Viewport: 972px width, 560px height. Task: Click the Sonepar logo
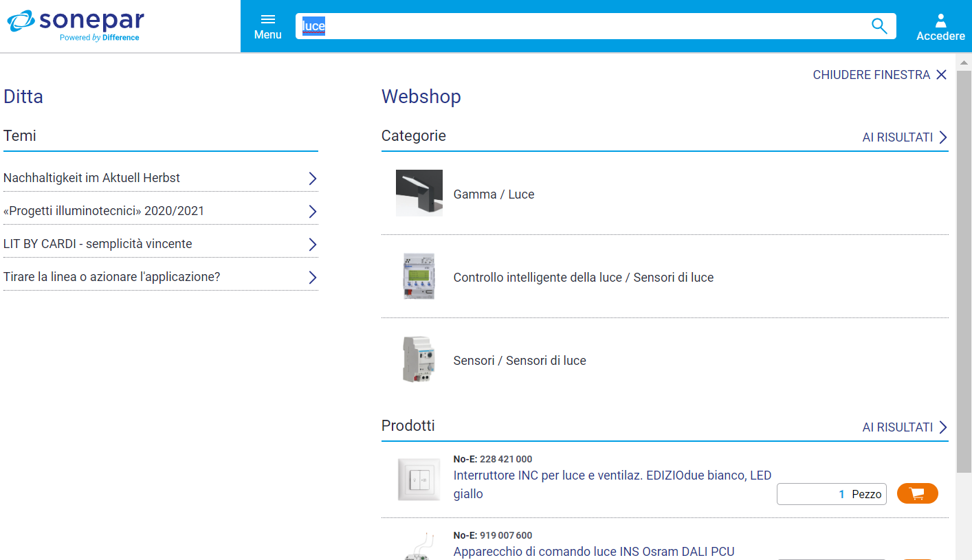(x=76, y=25)
